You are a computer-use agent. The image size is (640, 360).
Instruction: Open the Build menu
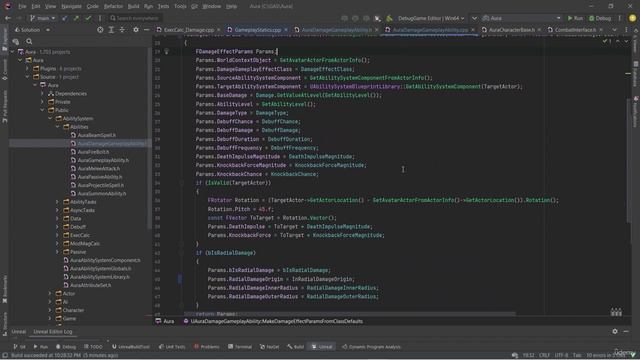coord(133,7)
